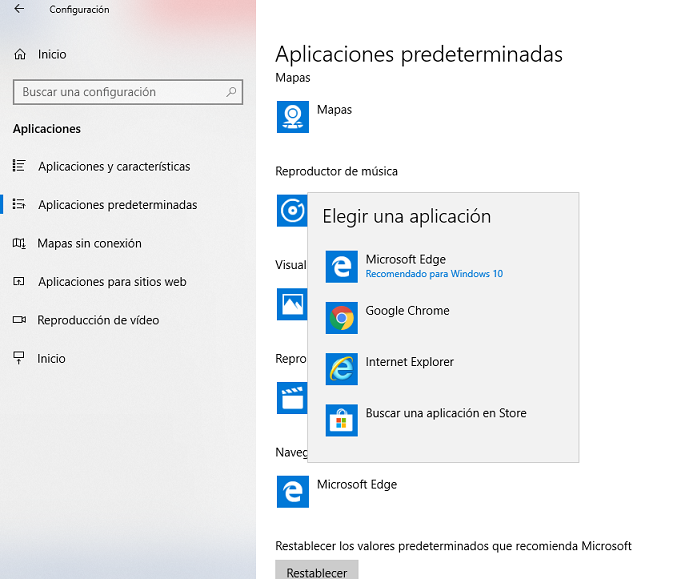Select Buscar una aplicación en Store

tap(446, 413)
